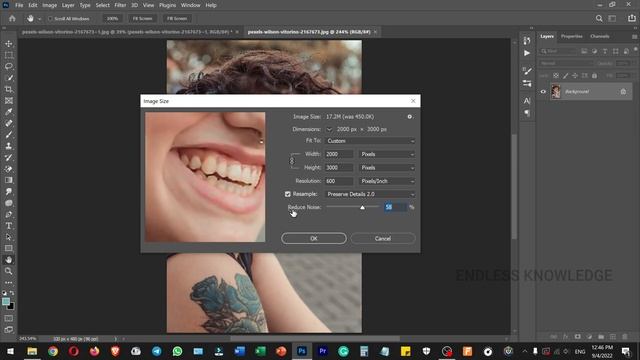Open the Search magnifier at top right

click(x=599, y=18)
